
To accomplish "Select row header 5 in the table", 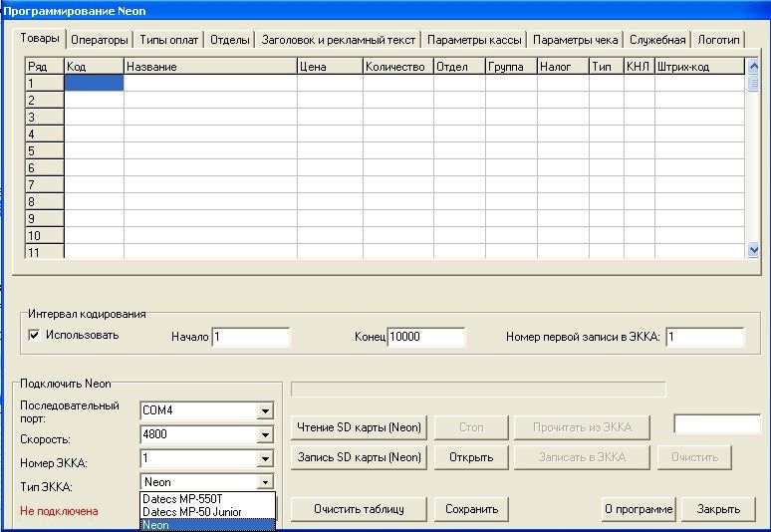I will pyautogui.click(x=44, y=151).
